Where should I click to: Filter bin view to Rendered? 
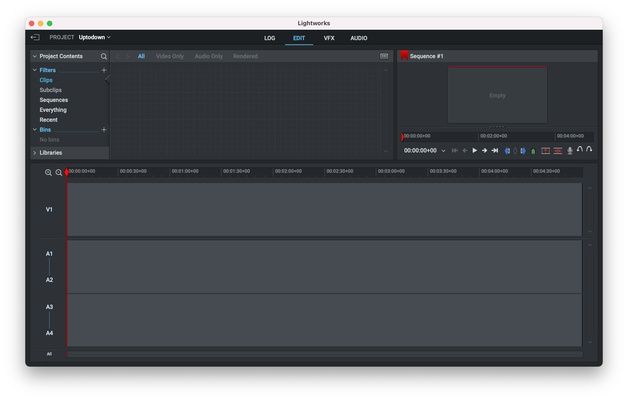245,56
